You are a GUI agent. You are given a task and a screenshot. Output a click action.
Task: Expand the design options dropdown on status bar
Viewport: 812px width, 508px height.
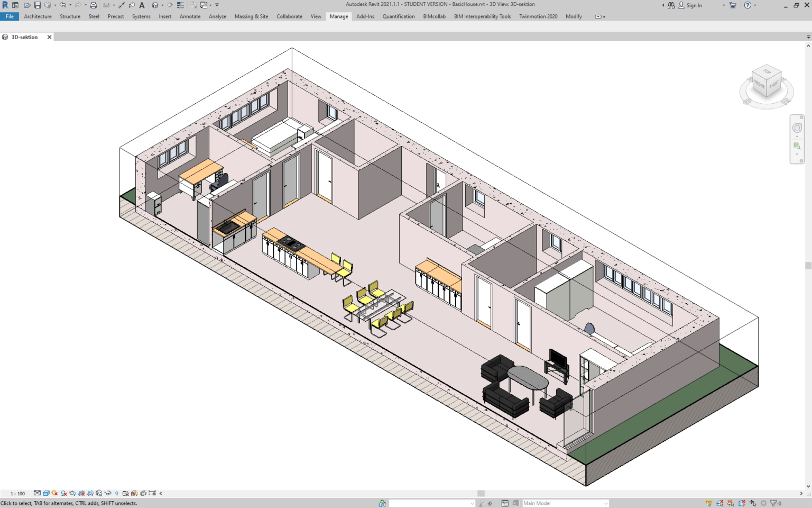(606, 503)
